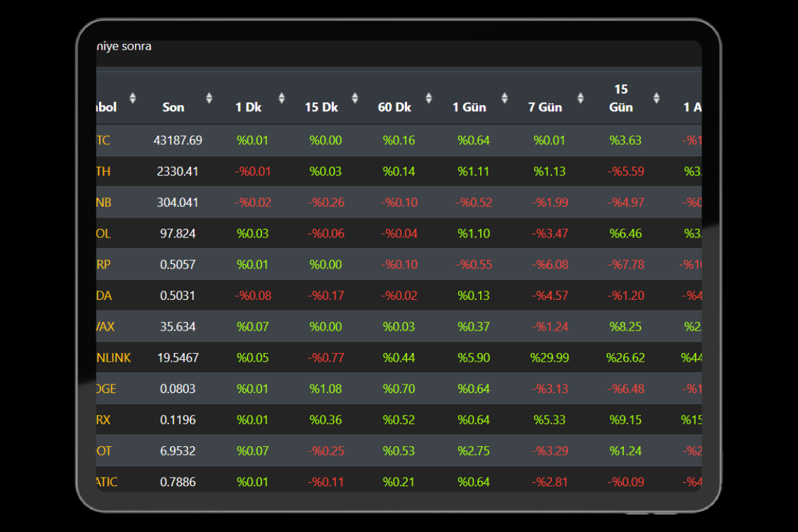Click the %0.16 value
This screenshot has height=532, width=798.
point(399,140)
